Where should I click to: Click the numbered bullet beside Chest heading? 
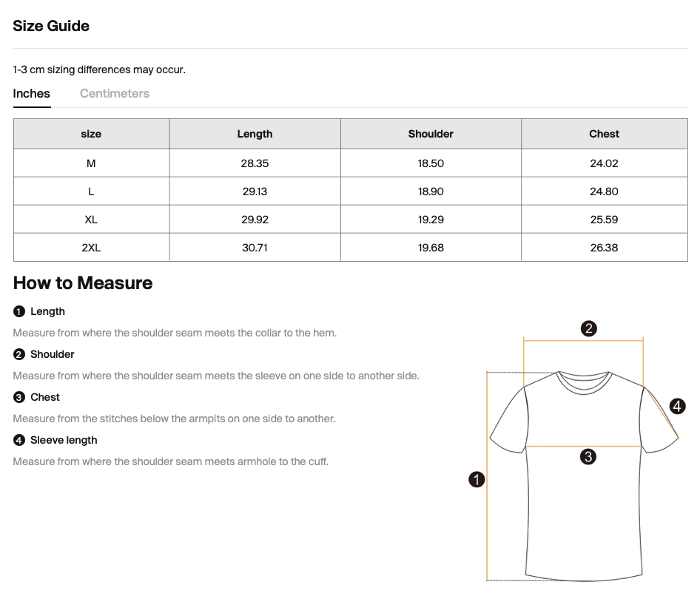[x=19, y=397]
